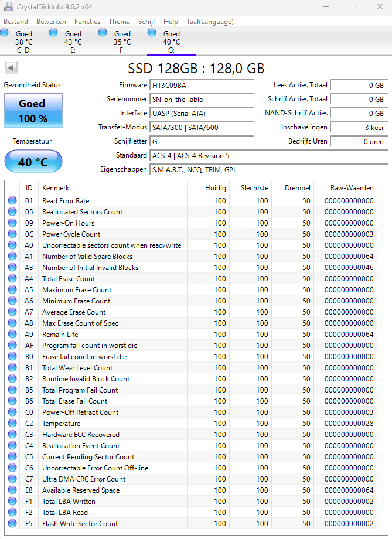Select the Number of Initial Invalid Blocks row
Image resolution: width=392 pixels, height=539 pixels.
191,267
